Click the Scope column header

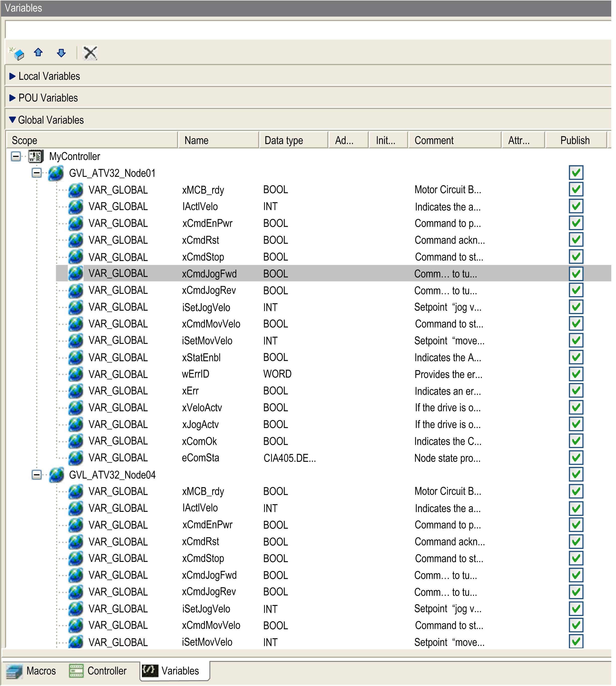coord(92,140)
